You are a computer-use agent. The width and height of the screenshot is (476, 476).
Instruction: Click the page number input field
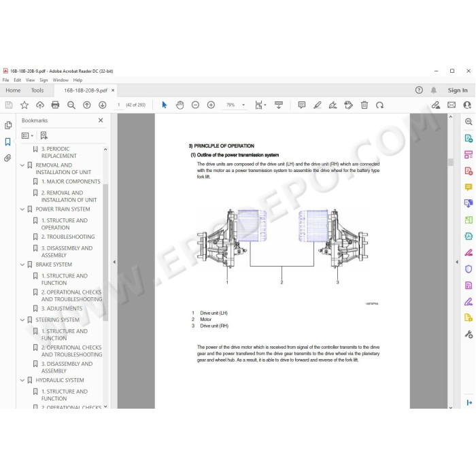(x=119, y=105)
